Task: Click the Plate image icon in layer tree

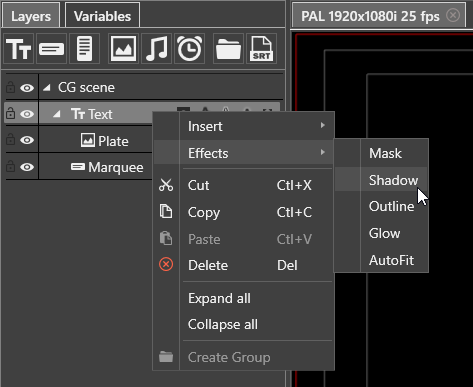Action: tap(88, 140)
